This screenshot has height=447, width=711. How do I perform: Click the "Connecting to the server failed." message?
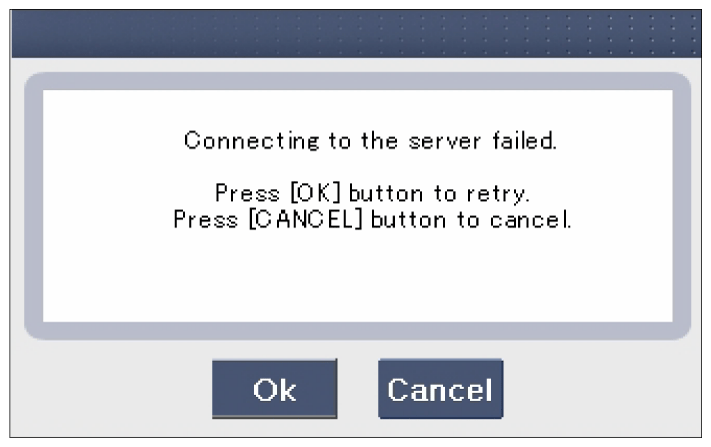point(370,141)
